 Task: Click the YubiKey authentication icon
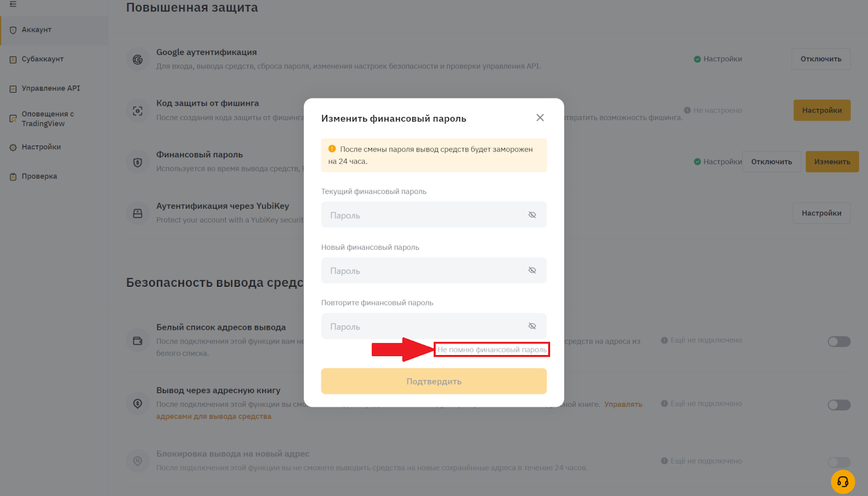point(138,214)
